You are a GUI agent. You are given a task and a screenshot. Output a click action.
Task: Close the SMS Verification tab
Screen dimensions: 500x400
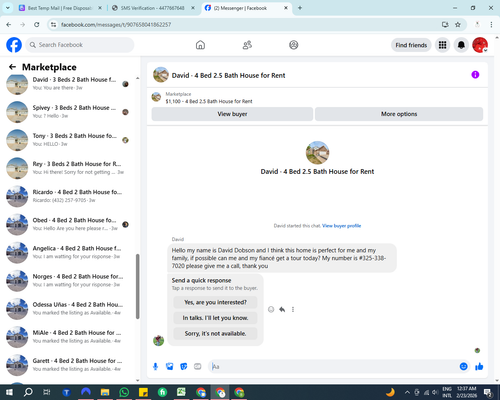click(x=193, y=8)
